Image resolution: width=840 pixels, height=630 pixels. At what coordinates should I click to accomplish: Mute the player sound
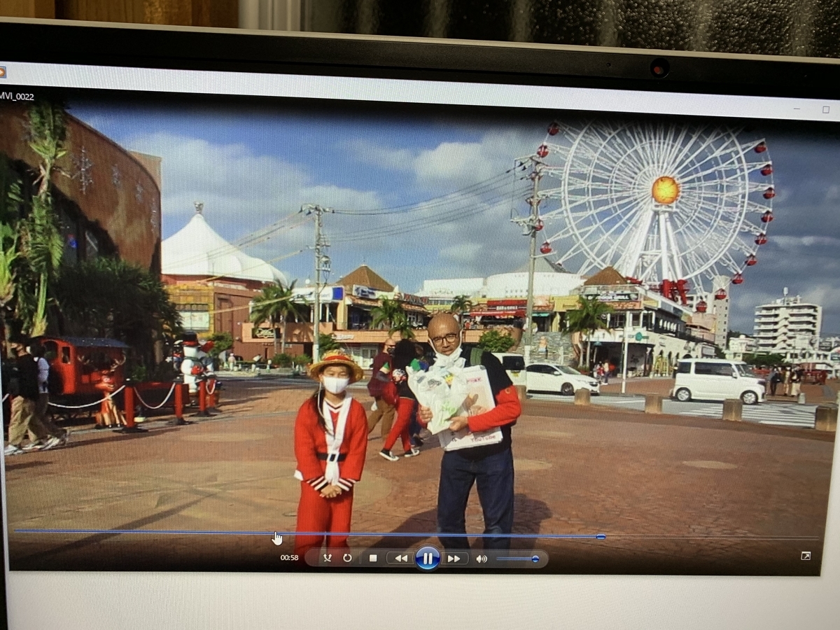[x=482, y=559]
